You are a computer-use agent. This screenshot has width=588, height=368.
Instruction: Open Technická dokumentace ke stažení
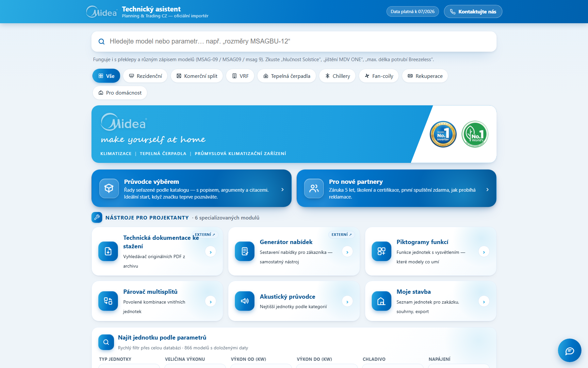pos(157,251)
